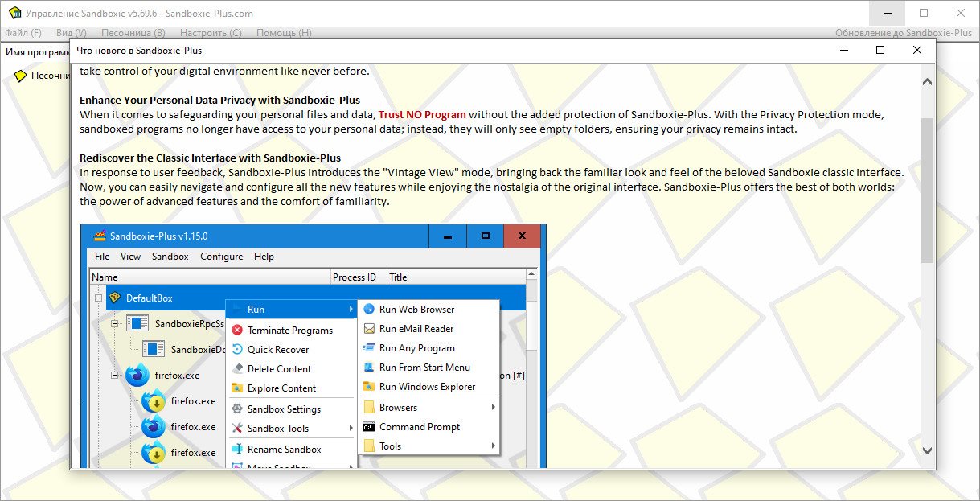The width and height of the screenshot is (980, 501).
Task: Click the Run From Start Menu icon
Action: (x=369, y=367)
